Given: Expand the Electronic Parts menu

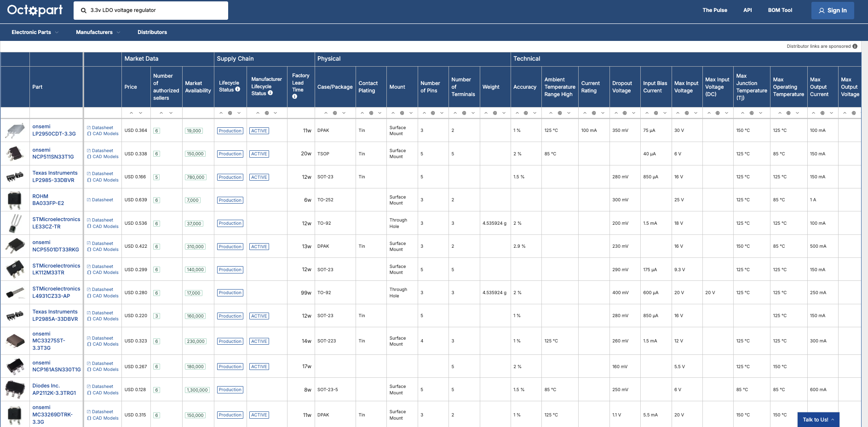Looking at the screenshot, I should (x=35, y=32).
